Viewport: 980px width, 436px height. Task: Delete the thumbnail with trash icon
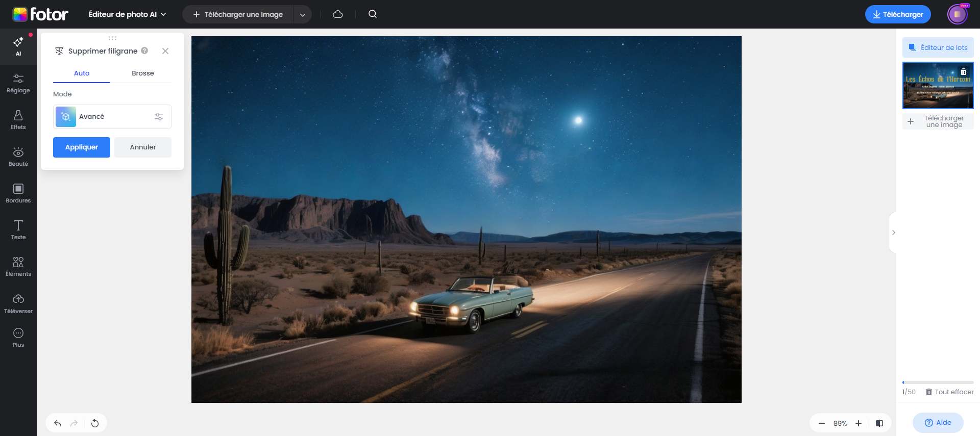964,72
